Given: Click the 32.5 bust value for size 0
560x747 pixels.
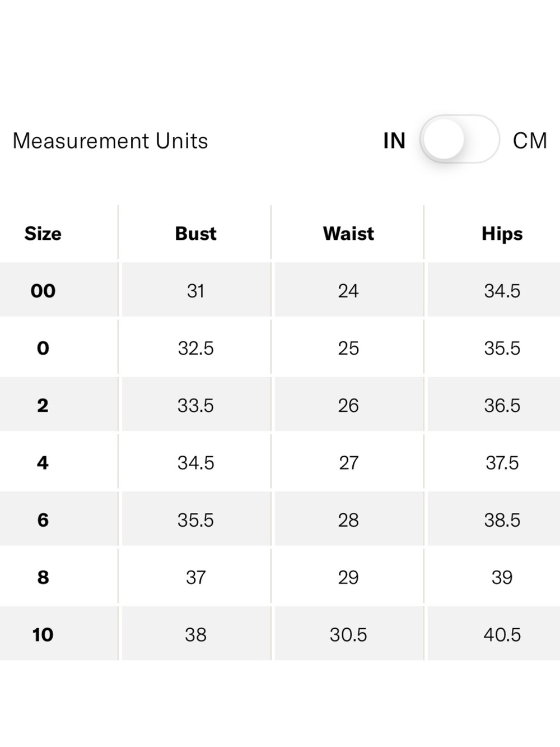Looking at the screenshot, I should coord(196,348).
